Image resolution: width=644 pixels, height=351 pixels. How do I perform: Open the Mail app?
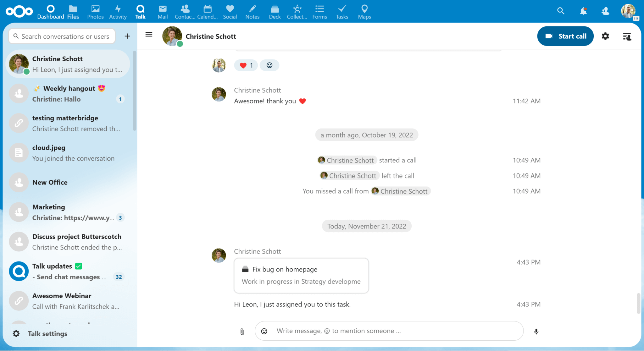[x=162, y=12]
